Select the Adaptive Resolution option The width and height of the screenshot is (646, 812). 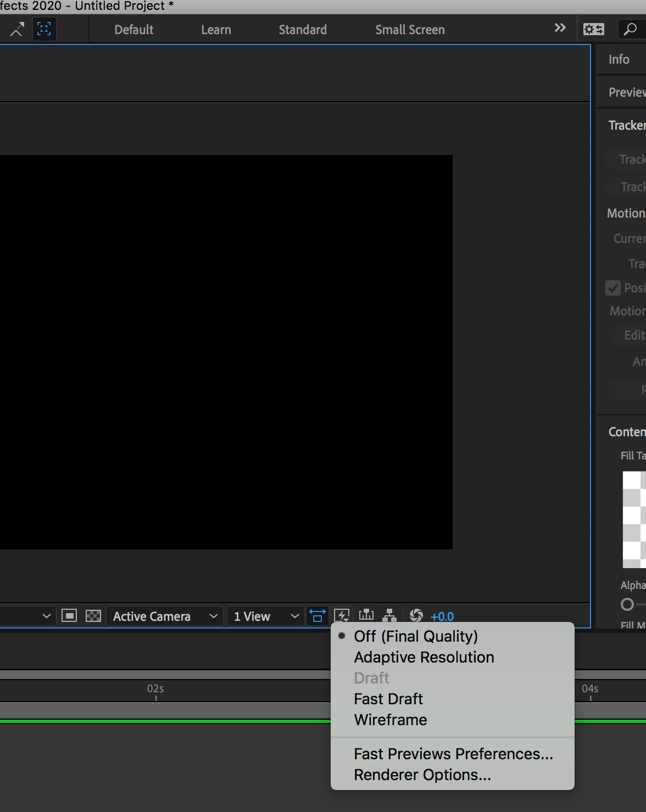424,657
